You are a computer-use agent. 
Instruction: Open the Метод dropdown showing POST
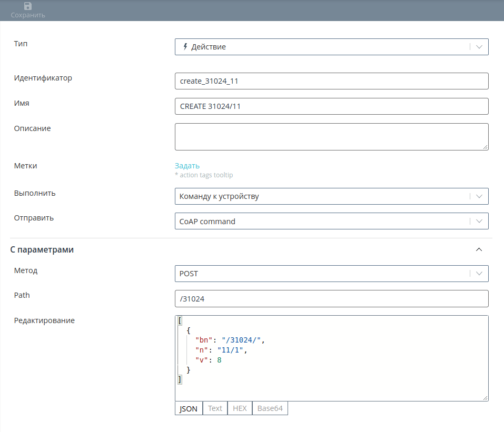[x=331, y=274]
